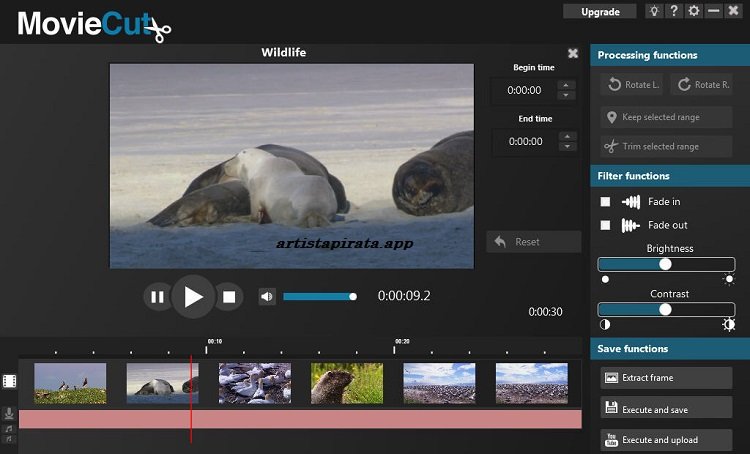Enable the Fade in checkbox
Image resolution: width=750 pixels, height=454 pixels.
(x=606, y=202)
